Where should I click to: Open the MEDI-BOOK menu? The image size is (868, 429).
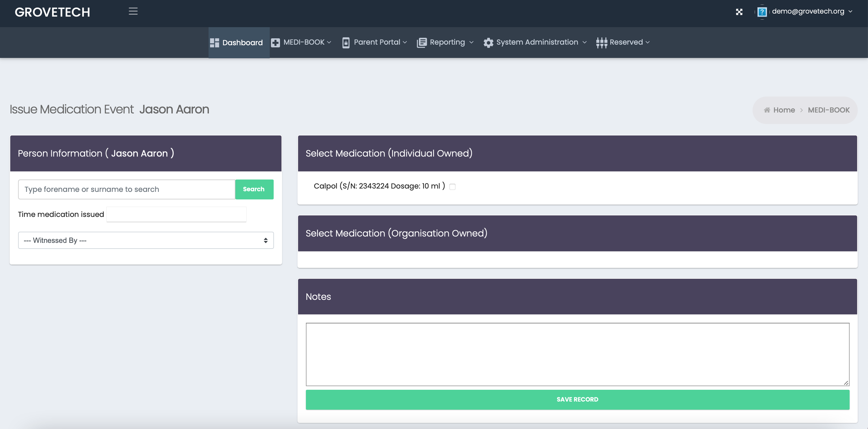pos(301,43)
